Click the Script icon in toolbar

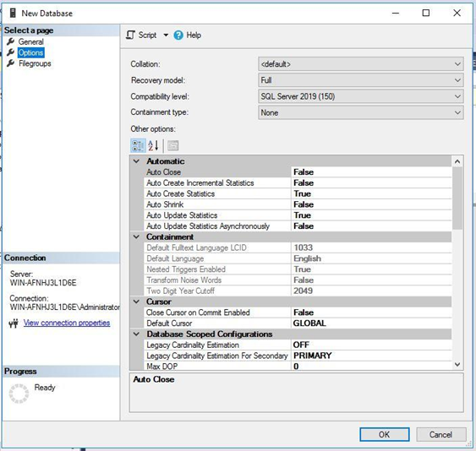tap(130, 35)
